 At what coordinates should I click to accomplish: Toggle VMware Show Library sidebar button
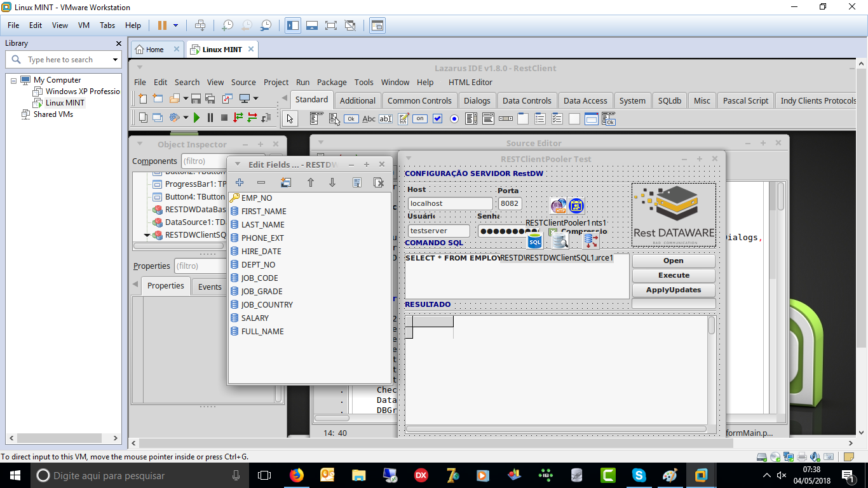293,25
